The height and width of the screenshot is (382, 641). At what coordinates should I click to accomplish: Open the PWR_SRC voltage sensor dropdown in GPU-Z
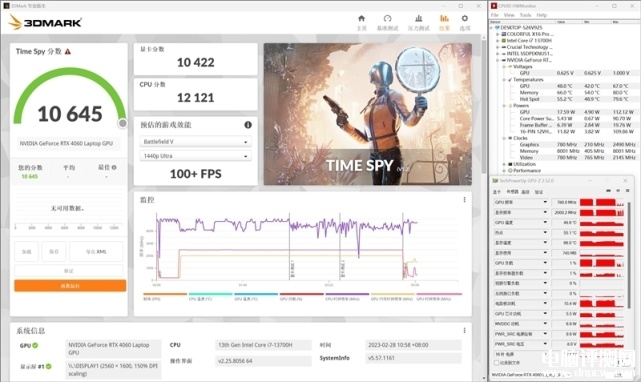point(545,344)
